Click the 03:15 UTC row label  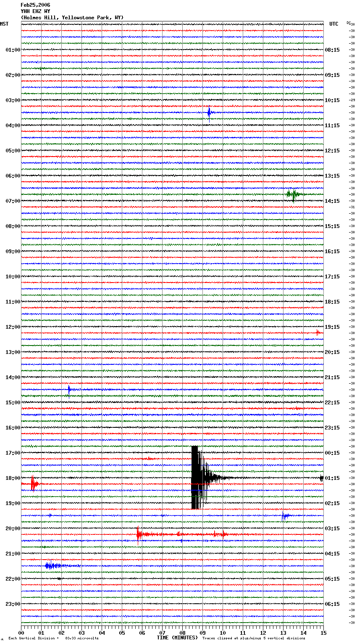pyautogui.click(x=332, y=529)
